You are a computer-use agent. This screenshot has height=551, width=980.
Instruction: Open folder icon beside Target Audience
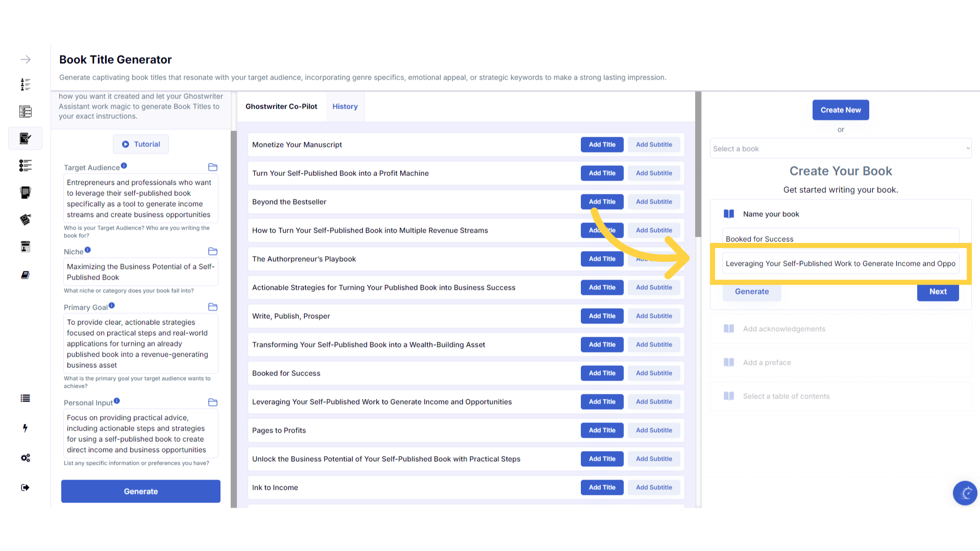coord(213,167)
